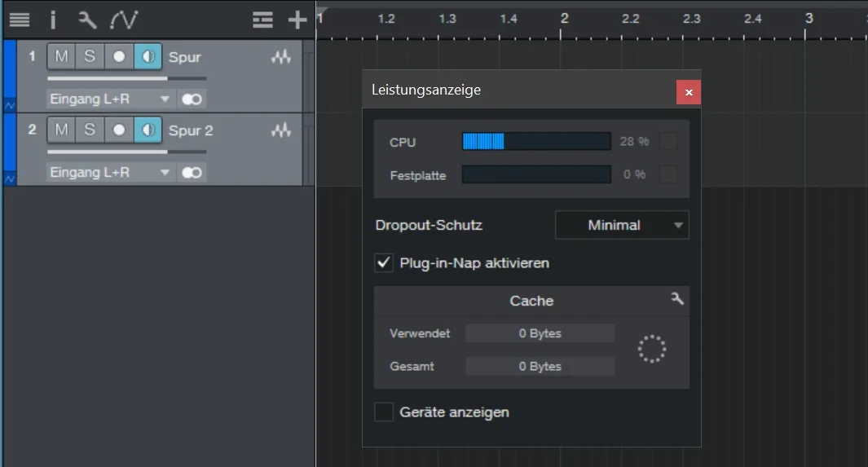
Task: Click timeline ruler at bar 2
Action: coord(563,19)
